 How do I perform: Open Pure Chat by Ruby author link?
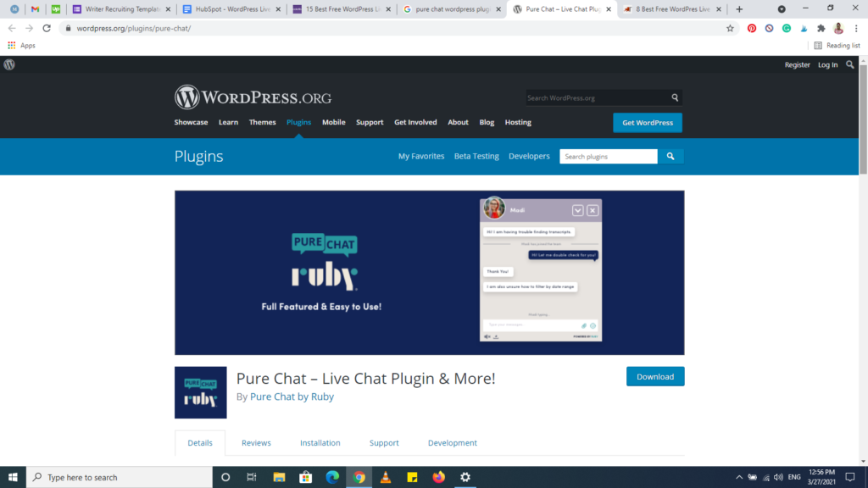point(292,396)
